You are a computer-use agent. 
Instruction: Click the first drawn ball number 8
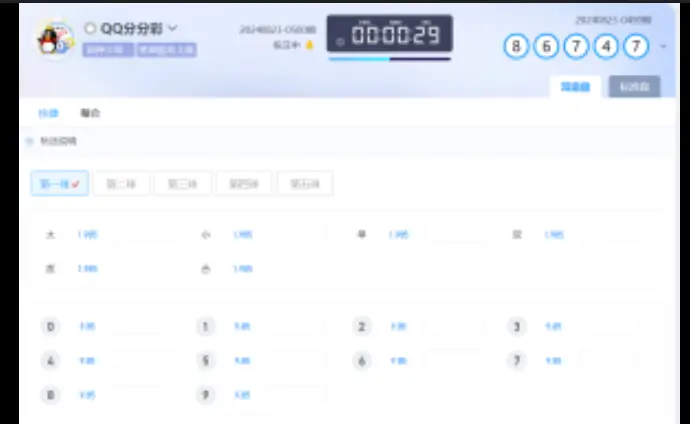(516, 46)
